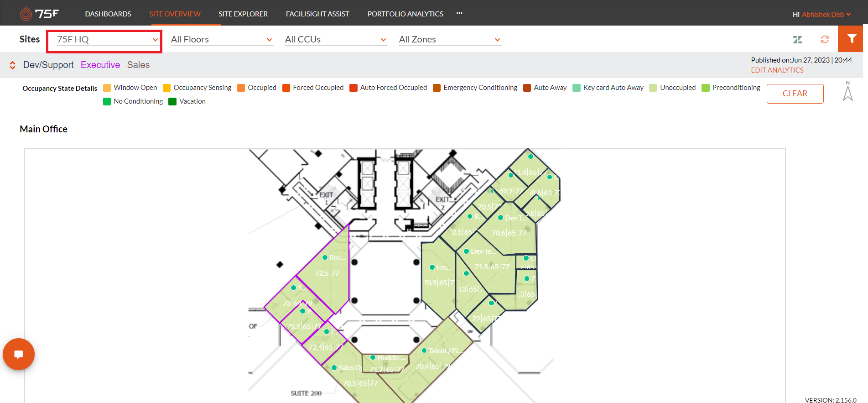Click the north compass arrow icon
Image resolution: width=868 pixels, height=403 pixels.
tap(848, 91)
